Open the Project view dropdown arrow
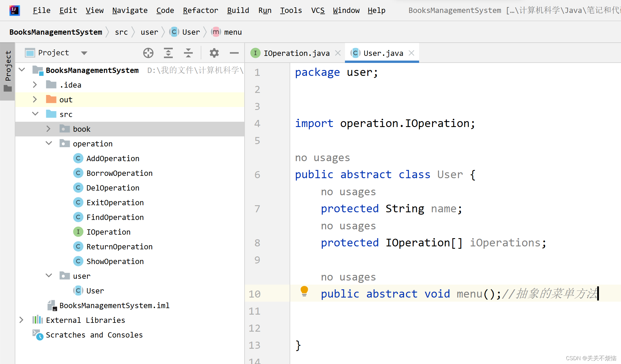 (x=84, y=53)
